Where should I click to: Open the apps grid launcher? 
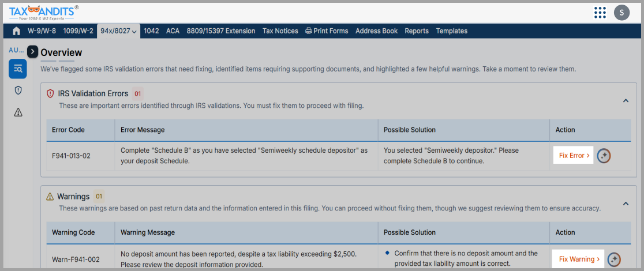[x=600, y=12]
